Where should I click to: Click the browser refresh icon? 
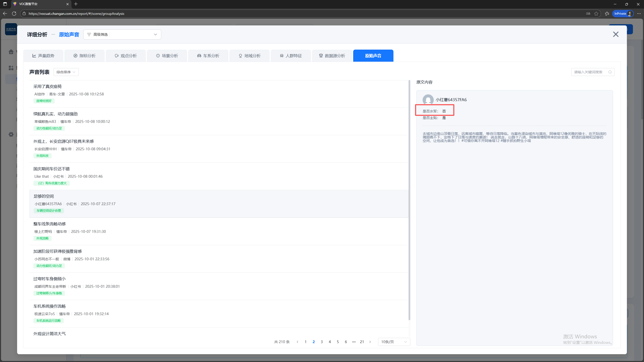(14, 14)
